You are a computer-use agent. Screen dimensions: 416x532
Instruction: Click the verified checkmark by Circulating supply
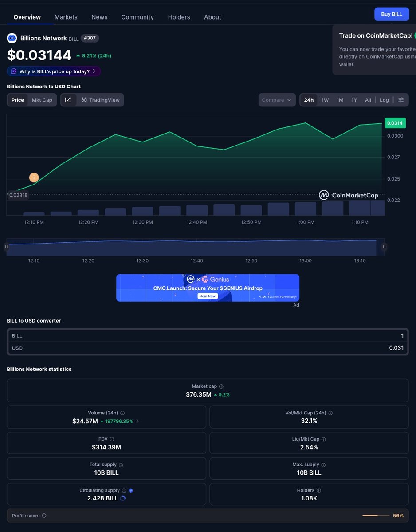pyautogui.click(x=131, y=491)
